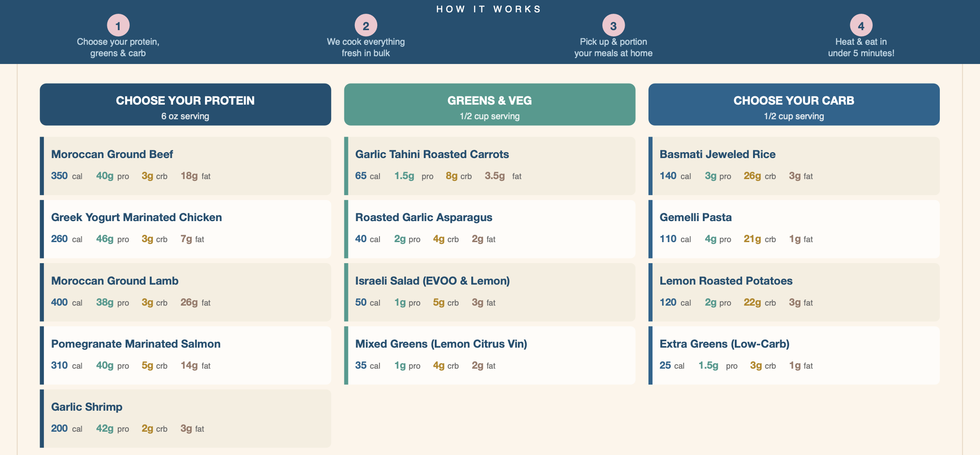
Task: Select the Moroccan Ground Lamb option
Action: pyautogui.click(x=185, y=292)
